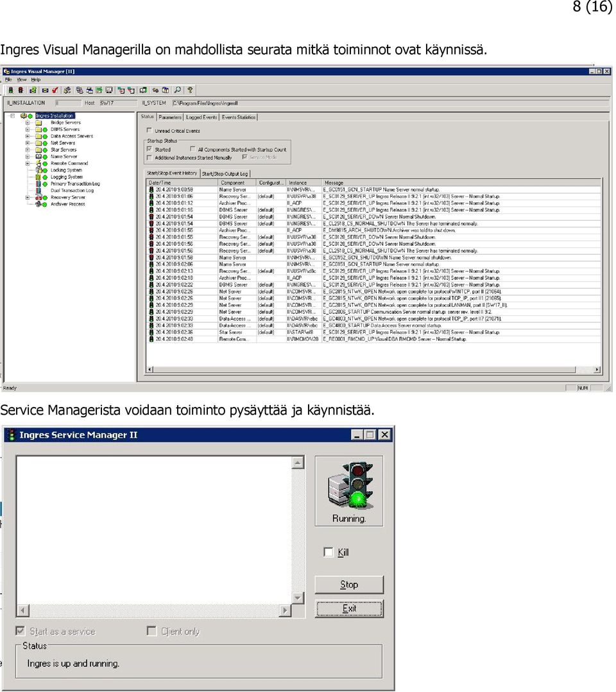Expand the Net Servers tree node
616x692 pixels.
(28, 143)
